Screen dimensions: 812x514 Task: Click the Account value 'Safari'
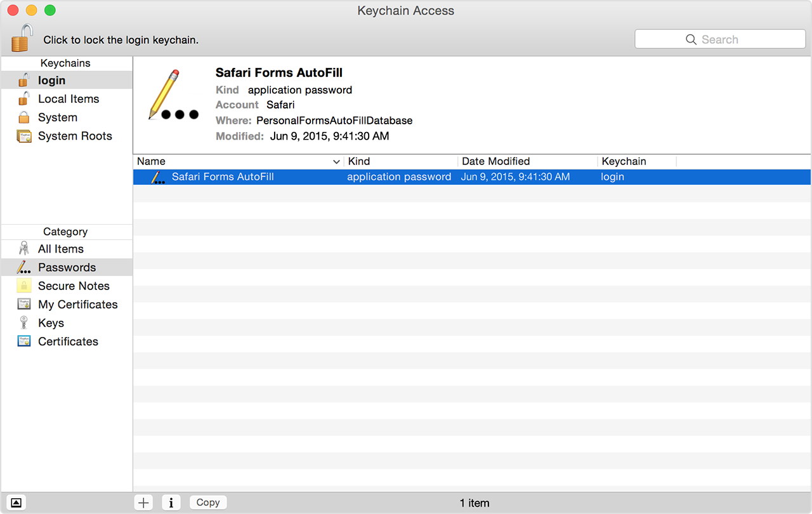click(280, 105)
